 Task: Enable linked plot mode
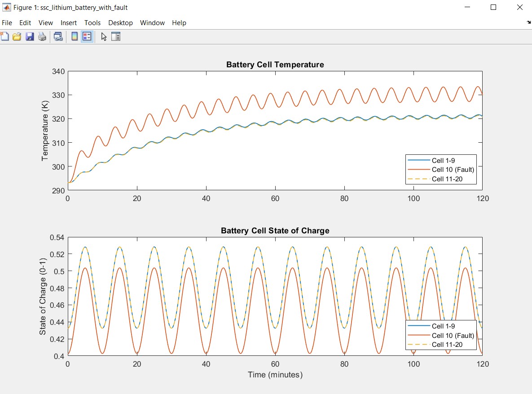58,36
